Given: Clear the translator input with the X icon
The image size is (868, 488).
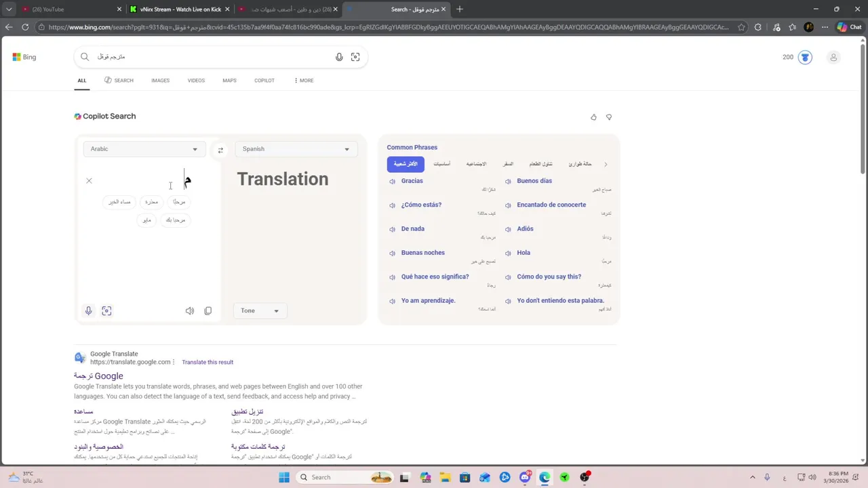Looking at the screenshot, I should (x=89, y=181).
